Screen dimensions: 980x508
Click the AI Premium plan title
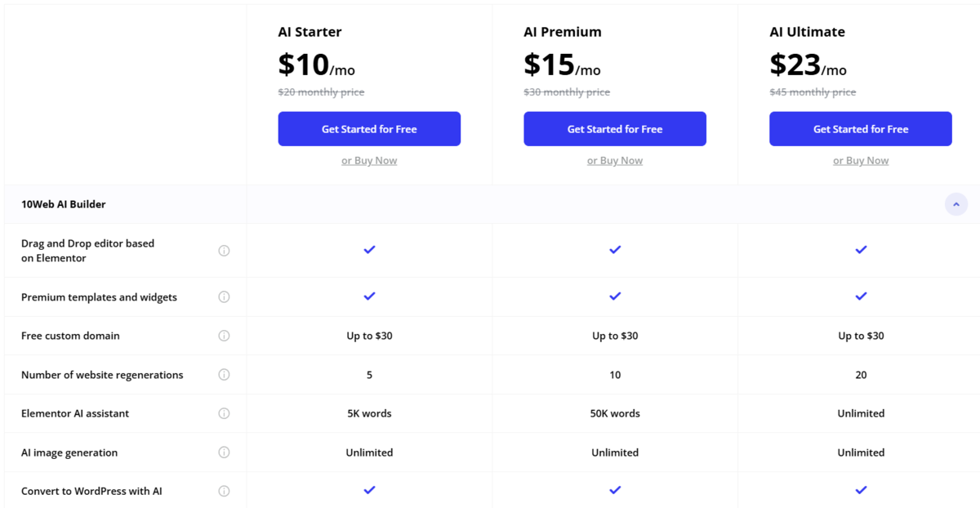coord(563,32)
